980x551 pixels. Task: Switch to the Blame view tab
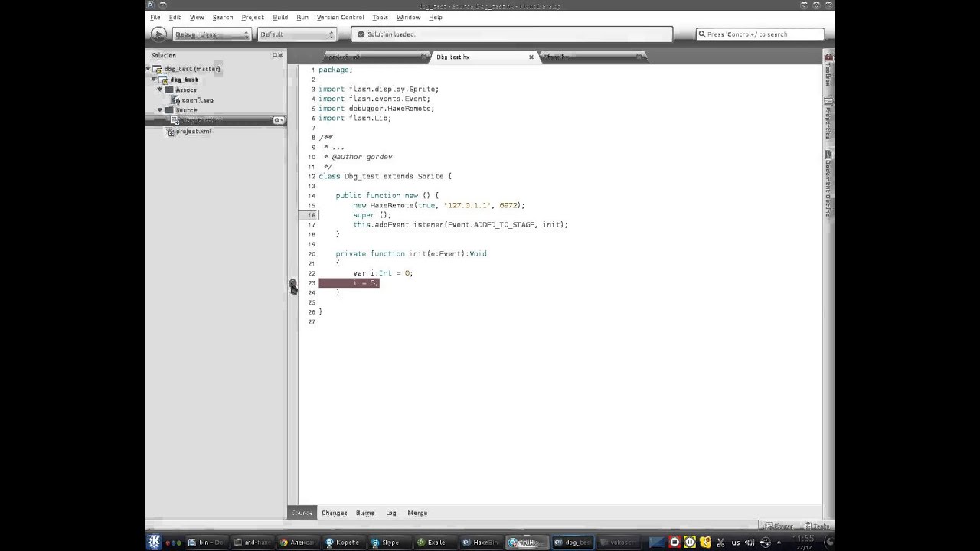pyautogui.click(x=365, y=513)
